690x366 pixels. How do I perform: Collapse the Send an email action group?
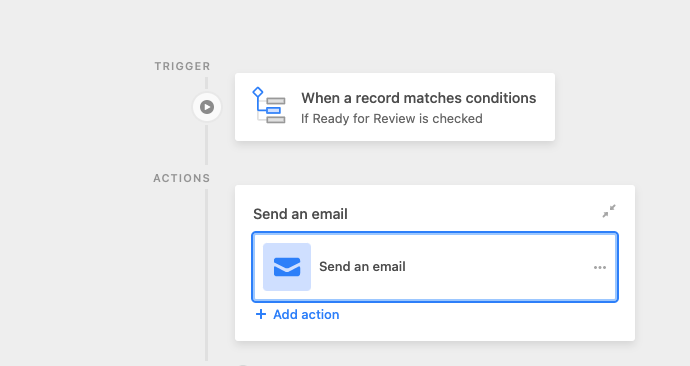click(x=609, y=211)
